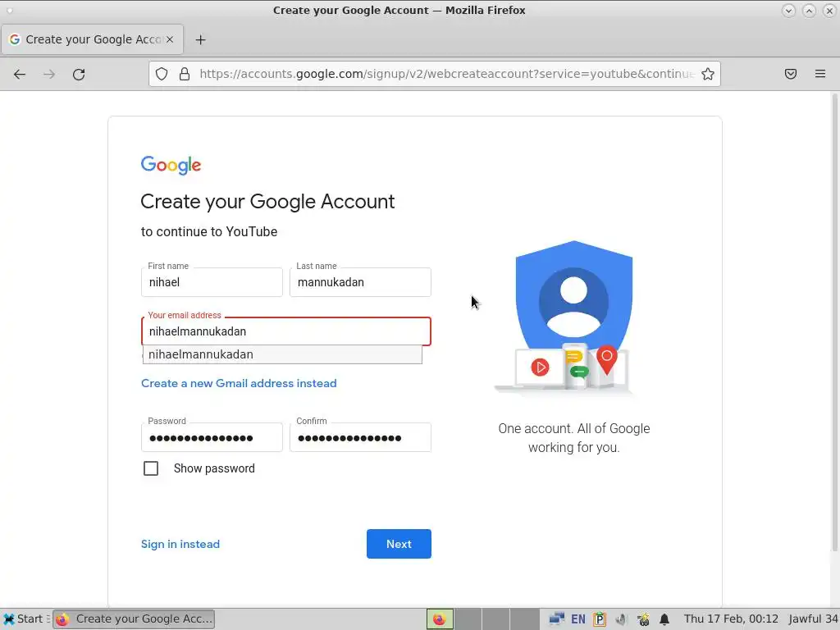Click the network connections tray icon

tap(557, 619)
